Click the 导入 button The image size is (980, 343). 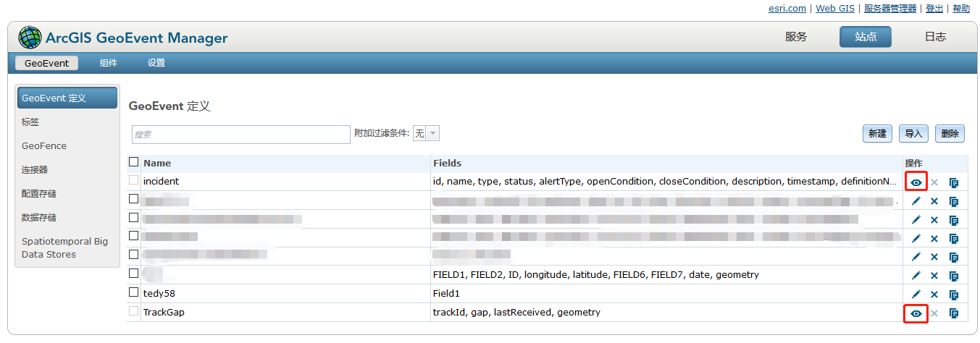click(x=913, y=134)
